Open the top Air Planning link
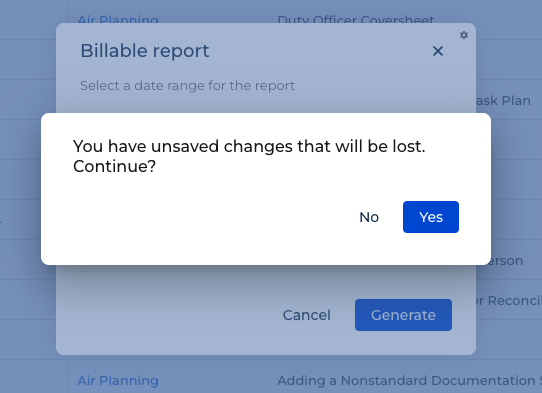 coord(118,20)
